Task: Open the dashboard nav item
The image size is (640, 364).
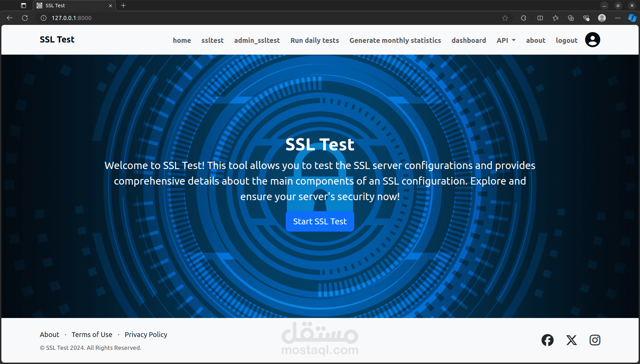Action: pyautogui.click(x=469, y=40)
